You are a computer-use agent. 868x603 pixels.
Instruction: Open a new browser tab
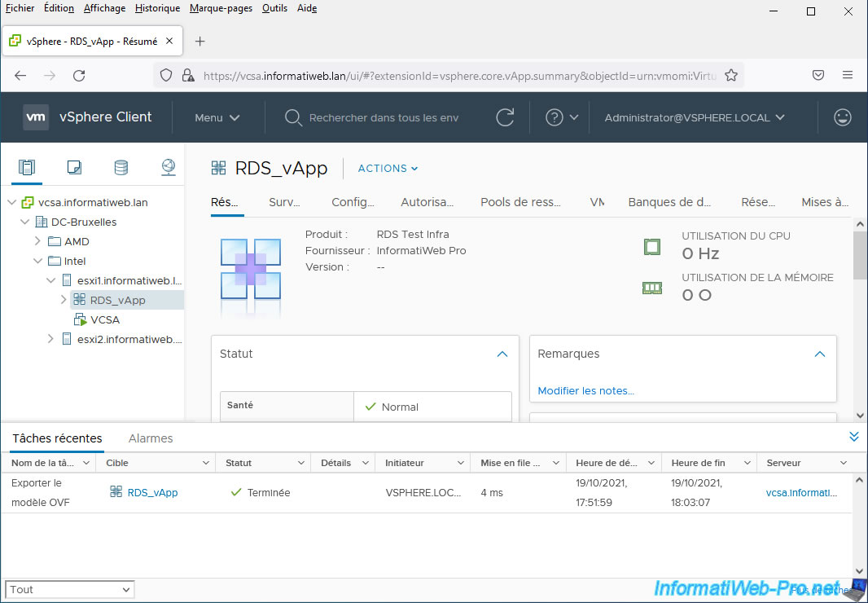(199, 42)
